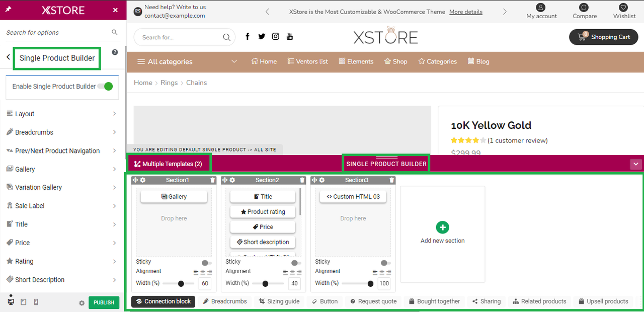Switch to mobile preview device
The height and width of the screenshot is (312, 644).
coord(36,302)
